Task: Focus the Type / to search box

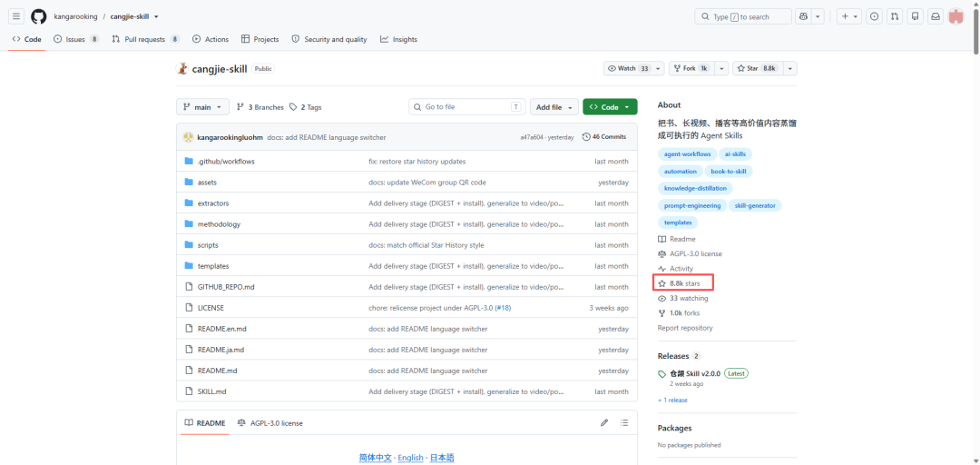Action: (x=743, y=17)
